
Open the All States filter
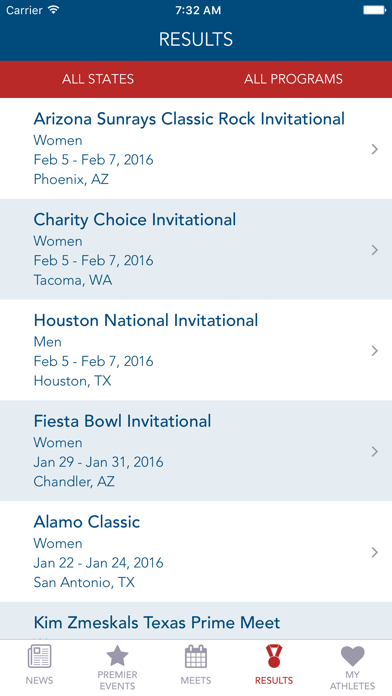point(98,79)
